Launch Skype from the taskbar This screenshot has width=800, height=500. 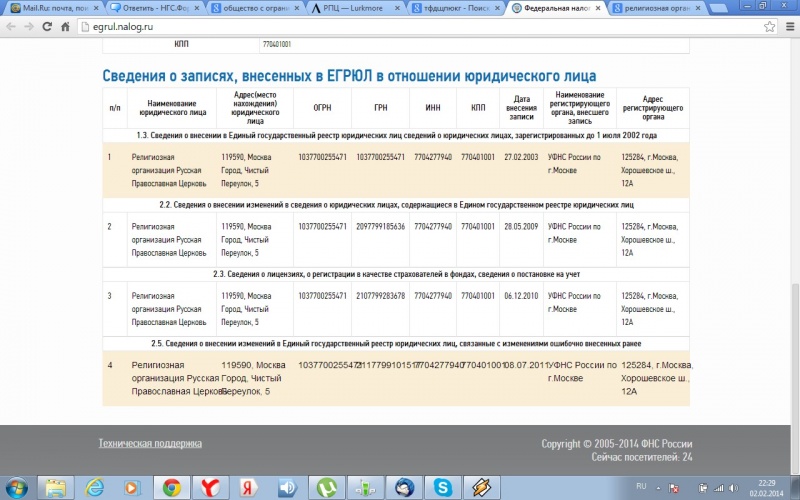[443, 488]
